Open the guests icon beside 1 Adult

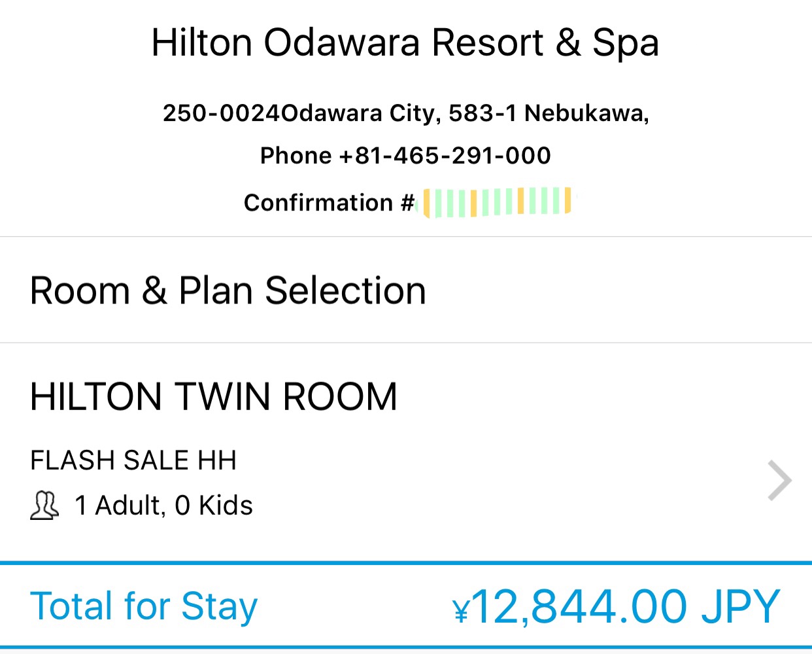coord(44,506)
